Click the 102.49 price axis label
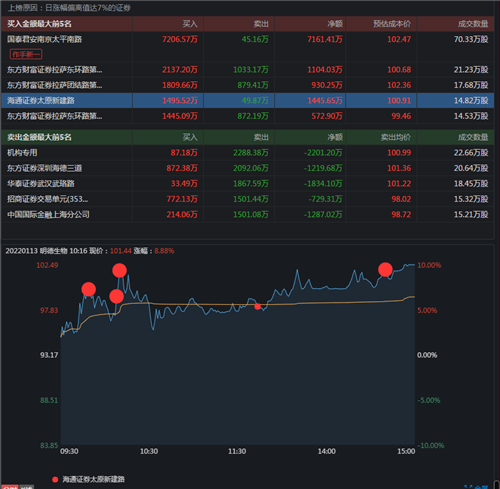Image resolution: width=500 pixels, height=489 pixels. point(47,265)
